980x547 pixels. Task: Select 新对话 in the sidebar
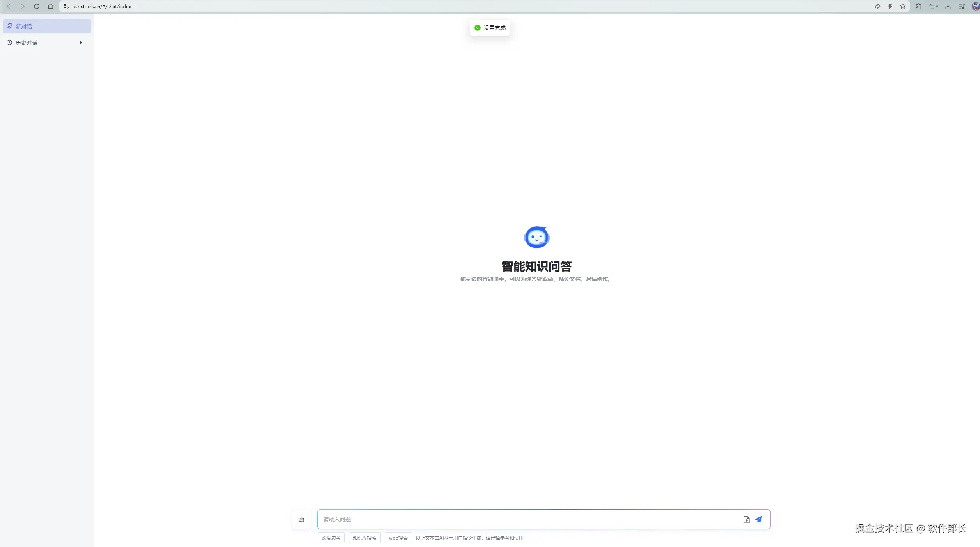coord(24,26)
